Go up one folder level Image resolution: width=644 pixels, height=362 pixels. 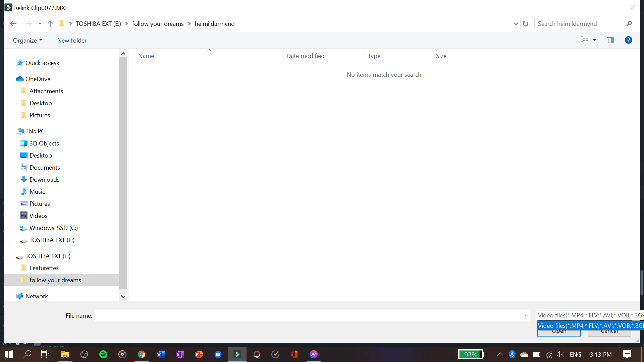(x=50, y=23)
